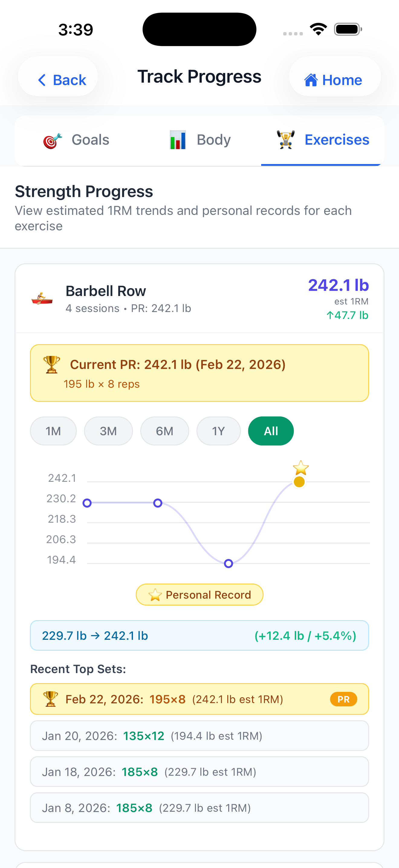
Task: Tap the '195 lb × 8 reps' PR detail
Action: coord(102,384)
